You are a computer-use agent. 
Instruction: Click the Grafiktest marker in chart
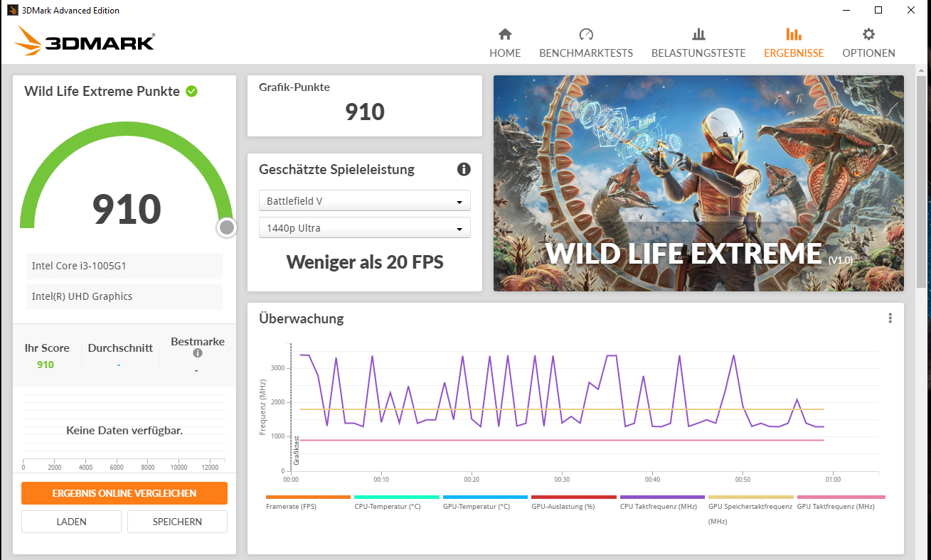pyautogui.click(x=297, y=450)
